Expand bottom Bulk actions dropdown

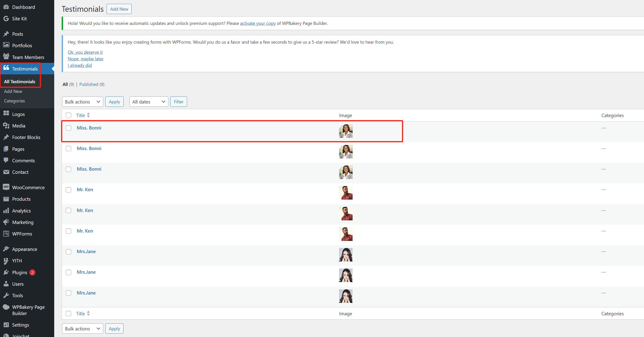click(83, 328)
